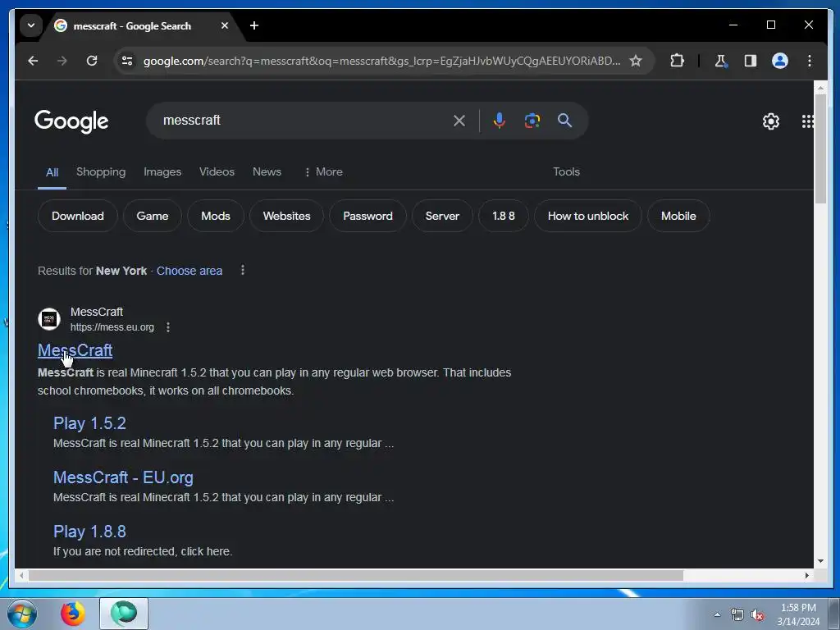This screenshot has width=840, height=630.
Task: Clear the search query with X
Action: click(x=459, y=121)
